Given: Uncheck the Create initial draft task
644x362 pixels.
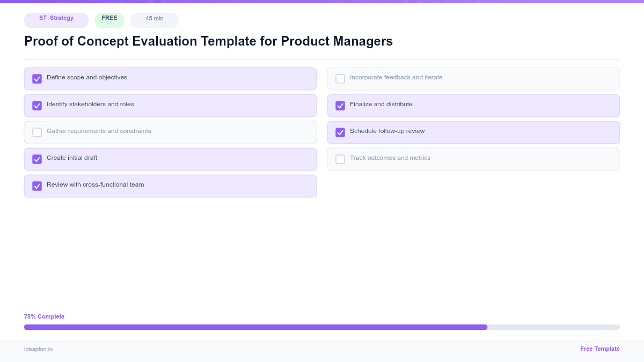Looking at the screenshot, I should [x=36, y=159].
